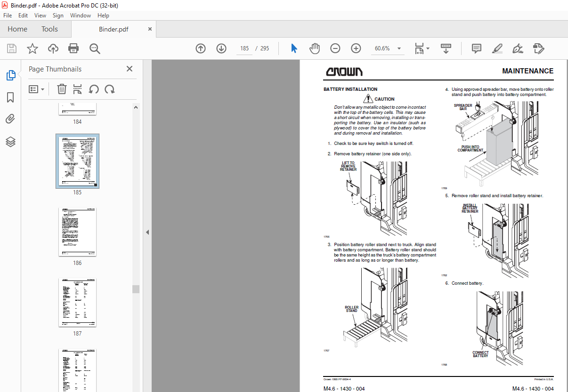The image size is (568, 392).
Task: Click the insert pages icon in thumbnails panel
Action: pos(78,89)
